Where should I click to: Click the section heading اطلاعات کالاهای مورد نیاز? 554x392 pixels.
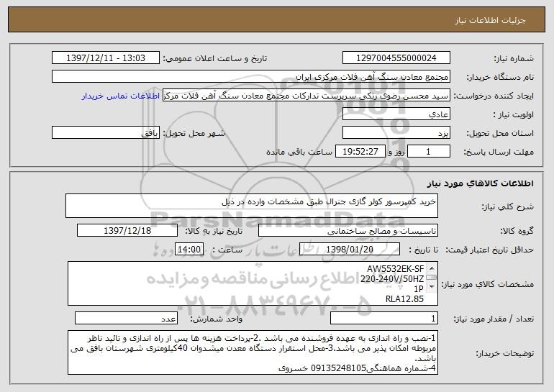(x=480, y=183)
